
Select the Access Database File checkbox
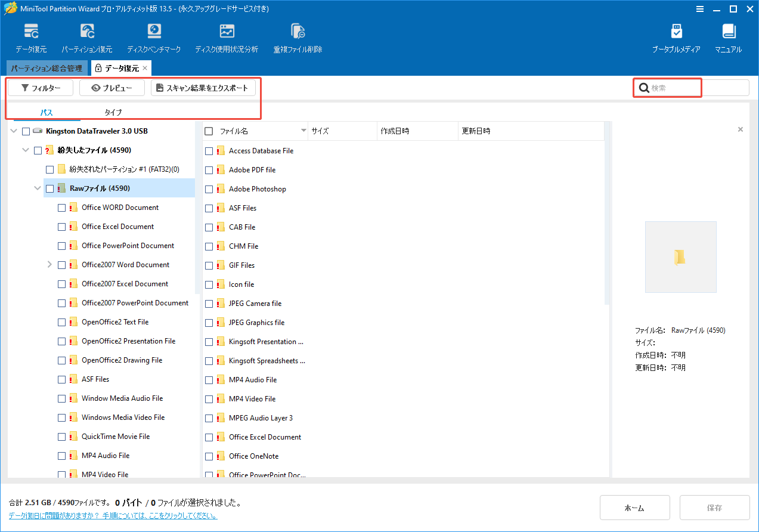click(209, 150)
